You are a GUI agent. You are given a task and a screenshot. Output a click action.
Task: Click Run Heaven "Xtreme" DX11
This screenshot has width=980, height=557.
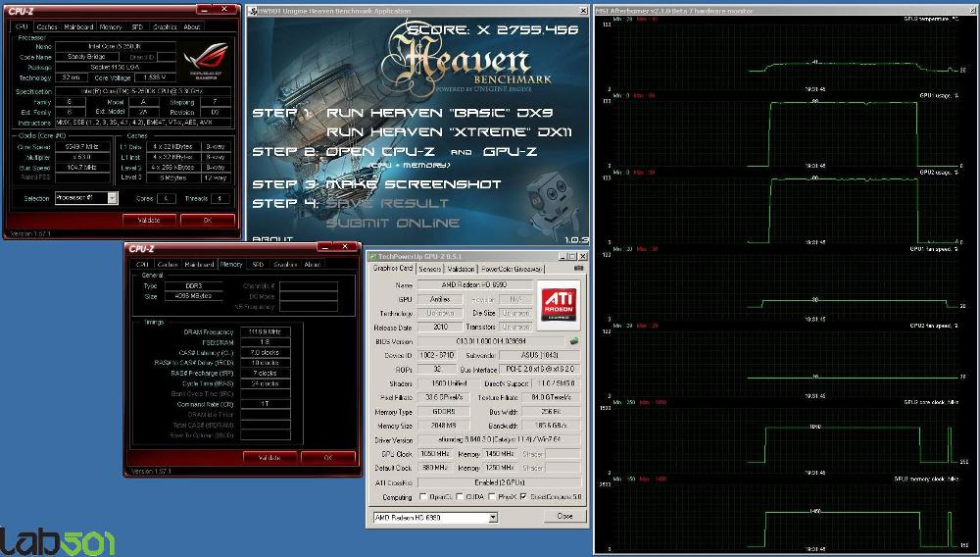click(x=450, y=132)
